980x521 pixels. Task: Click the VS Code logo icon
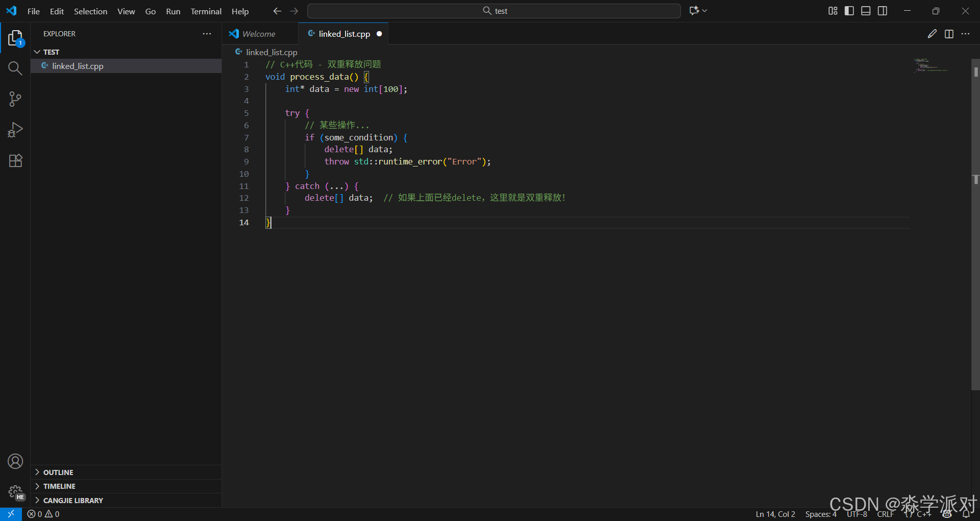click(11, 11)
